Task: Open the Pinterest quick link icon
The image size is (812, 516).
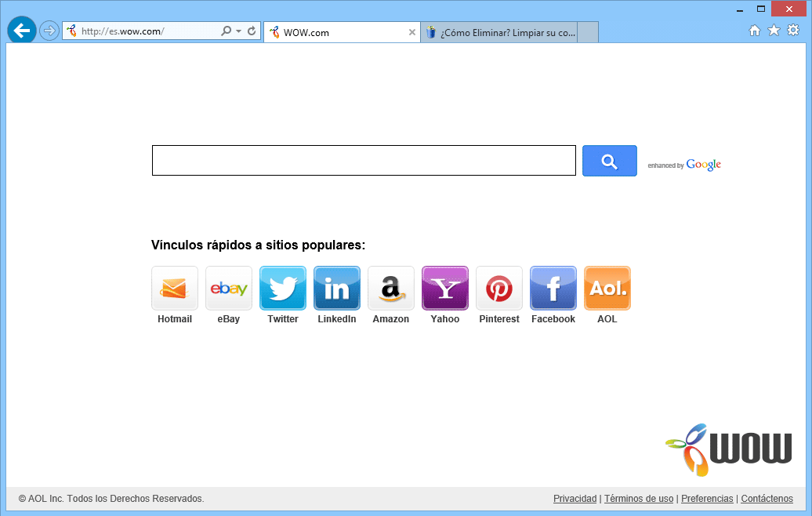Action: pos(499,288)
